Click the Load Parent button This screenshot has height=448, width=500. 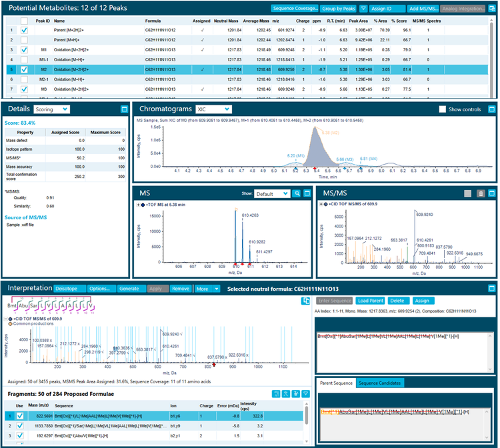click(x=372, y=301)
